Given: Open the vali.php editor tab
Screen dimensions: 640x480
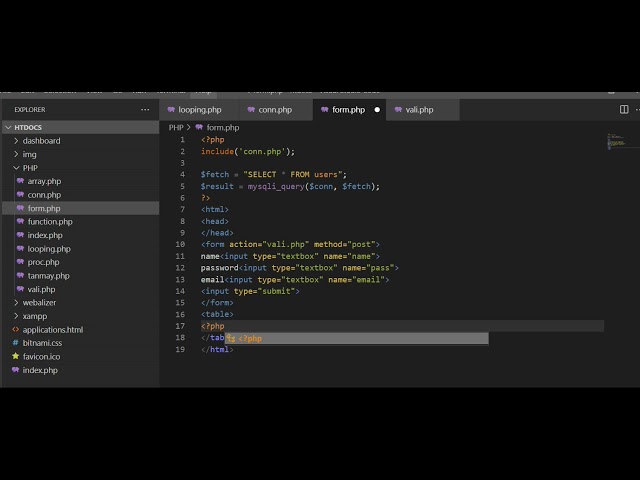Looking at the screenshot, I should 419,110.
